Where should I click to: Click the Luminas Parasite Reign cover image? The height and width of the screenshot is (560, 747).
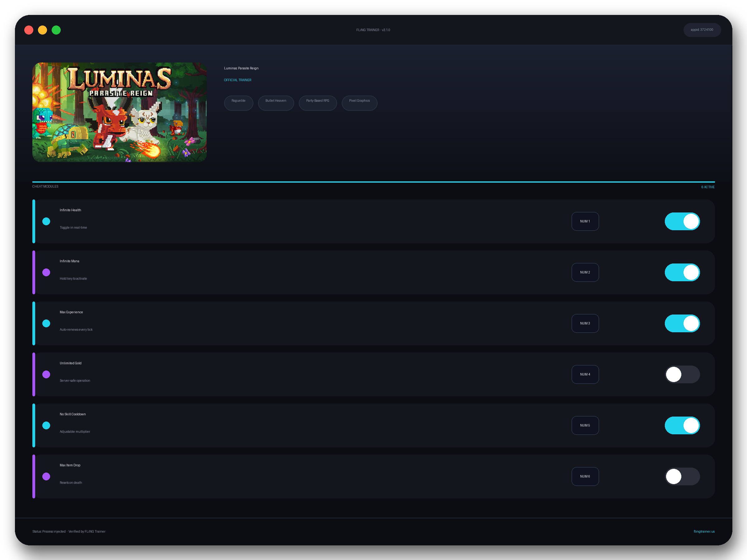click(x=120, y=112)
